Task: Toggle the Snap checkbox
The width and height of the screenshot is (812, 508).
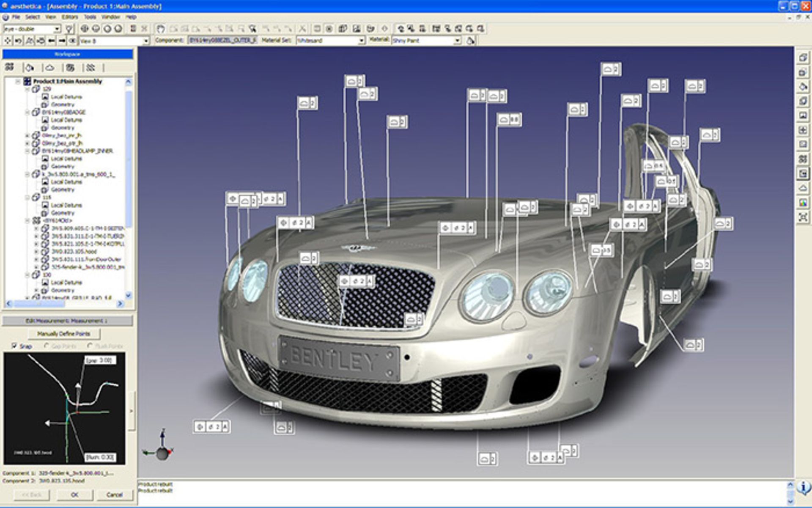Action: [x=15, y=346]
